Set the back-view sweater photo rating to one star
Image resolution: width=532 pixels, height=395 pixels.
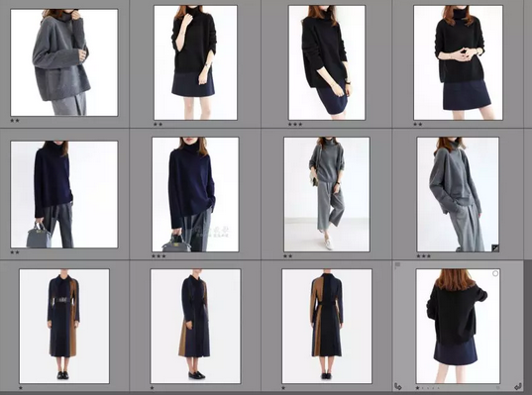418,388
